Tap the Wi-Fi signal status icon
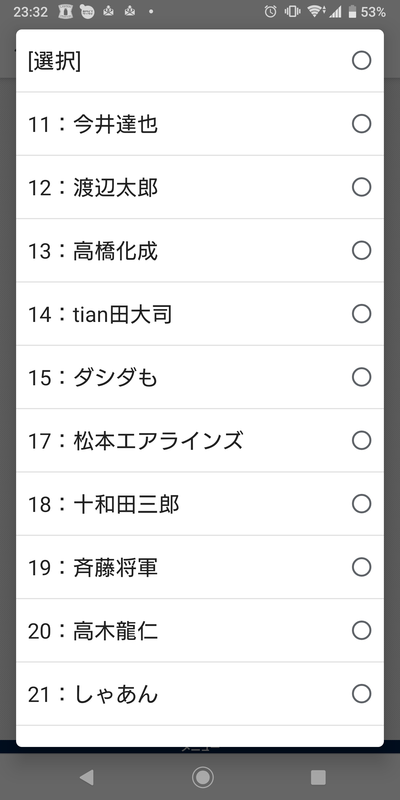This screenshot has height=800, width=400. (315, 12)
